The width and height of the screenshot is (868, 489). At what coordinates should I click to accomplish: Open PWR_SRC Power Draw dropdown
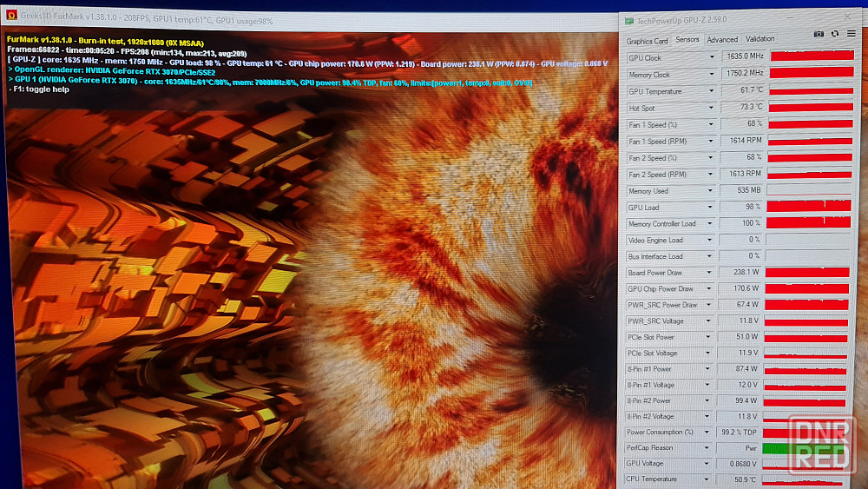point(708,305)
